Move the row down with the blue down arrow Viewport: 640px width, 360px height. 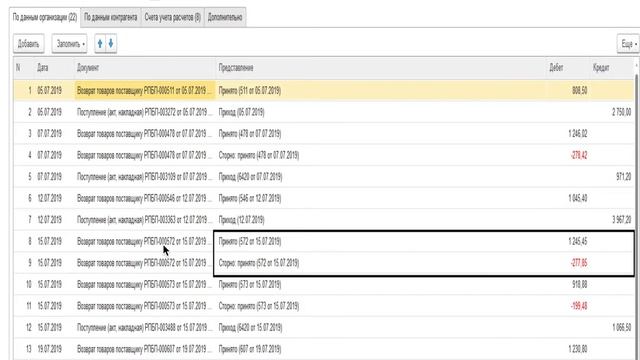(111, 44)
